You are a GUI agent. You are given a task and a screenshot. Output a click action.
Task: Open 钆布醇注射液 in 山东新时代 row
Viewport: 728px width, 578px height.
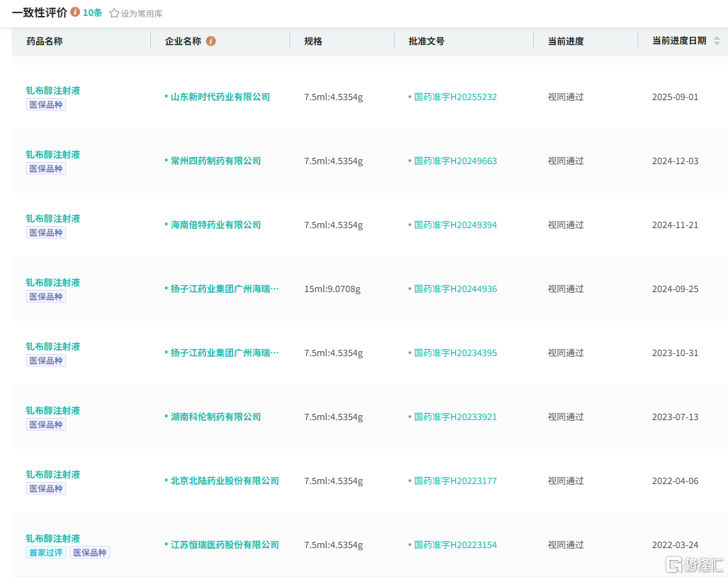point(53,90)
